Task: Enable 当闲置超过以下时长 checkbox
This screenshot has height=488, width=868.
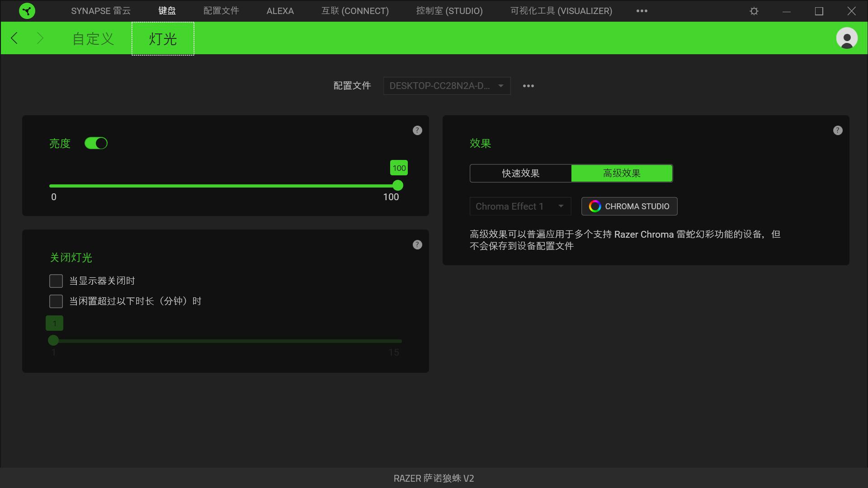Action: point(56,301)
